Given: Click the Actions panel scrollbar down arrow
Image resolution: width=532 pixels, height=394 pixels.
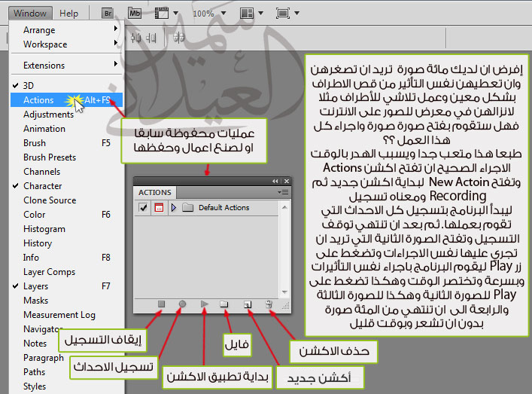Looking at the screenshot, I should (285, 291).
